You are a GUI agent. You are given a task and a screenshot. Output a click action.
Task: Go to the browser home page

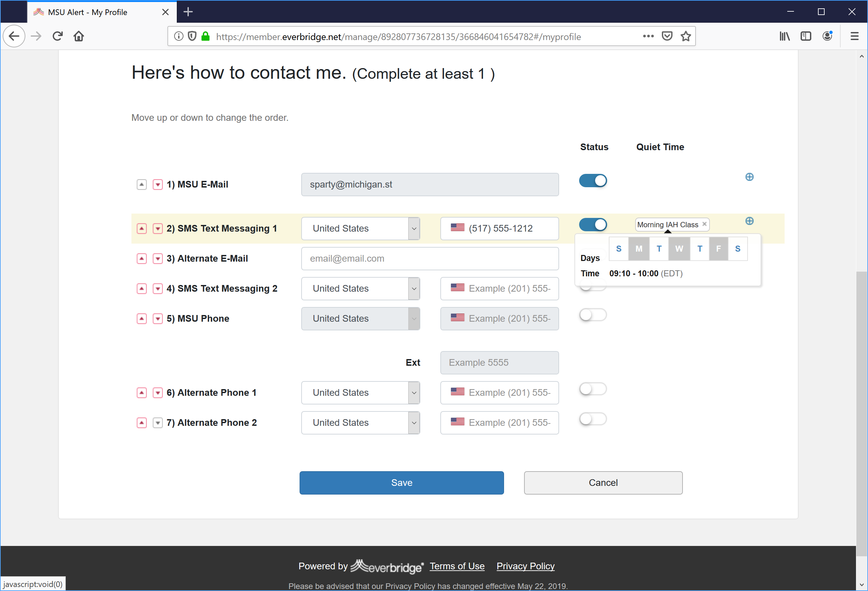[79, 36]
